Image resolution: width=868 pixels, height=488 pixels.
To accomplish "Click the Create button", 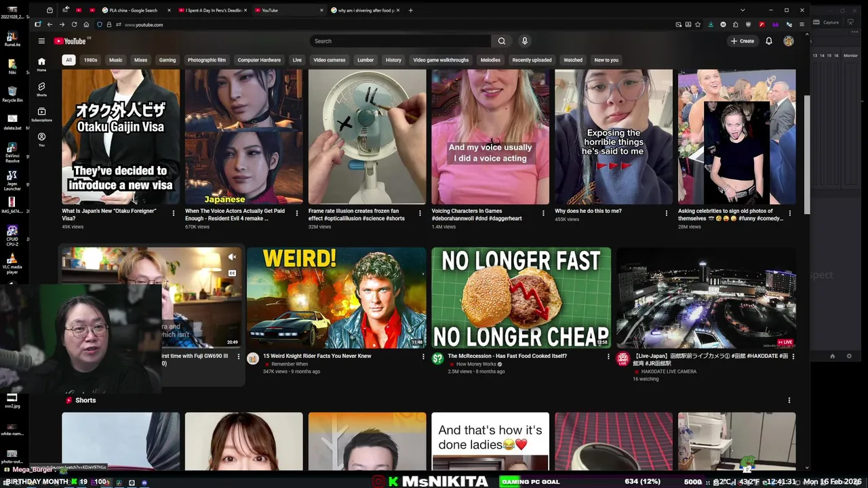I will coord(742,41).
